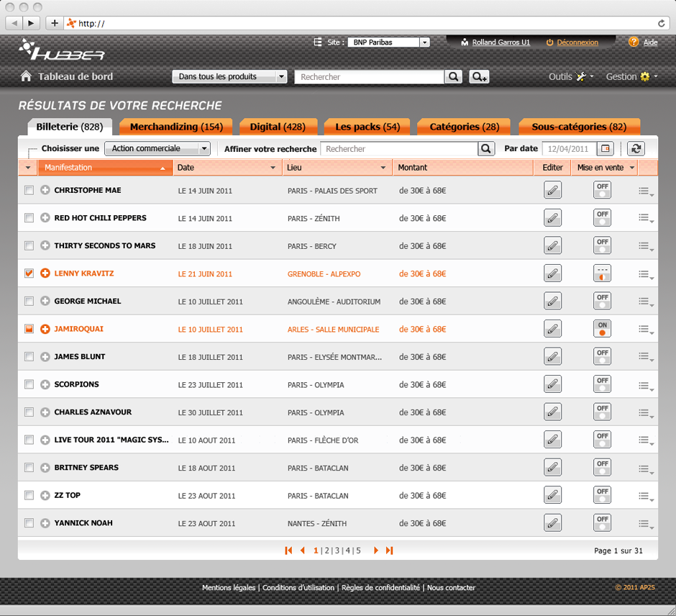Expand the Britney Spears row plus icon
676x616 pixels.
pyautogui.click(x=45, y=468)
